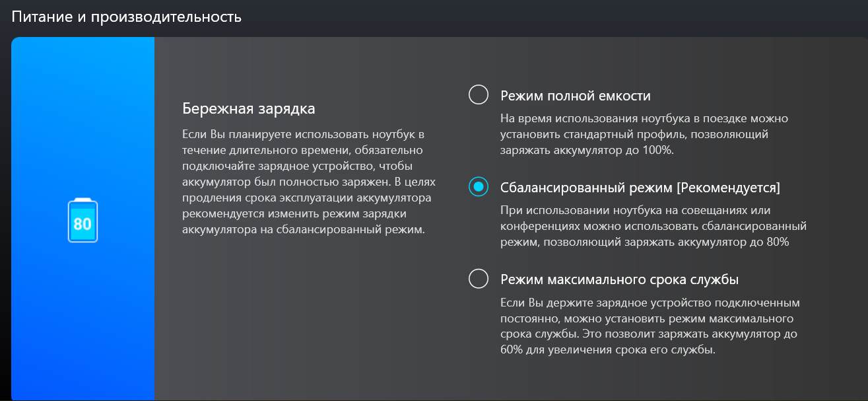Click the balanced mode description about conferences
Screen dimensions: 868x401
[652, 227]
